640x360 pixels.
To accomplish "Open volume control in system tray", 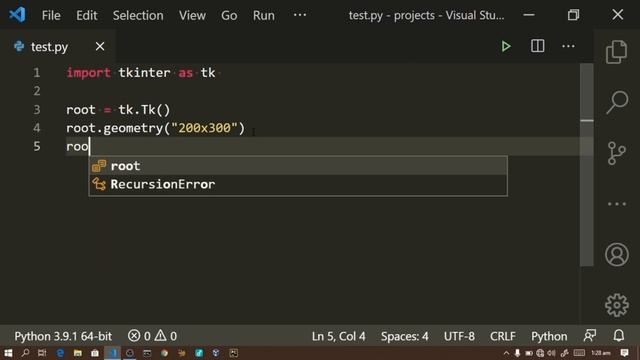I will [x=552, y=353].
